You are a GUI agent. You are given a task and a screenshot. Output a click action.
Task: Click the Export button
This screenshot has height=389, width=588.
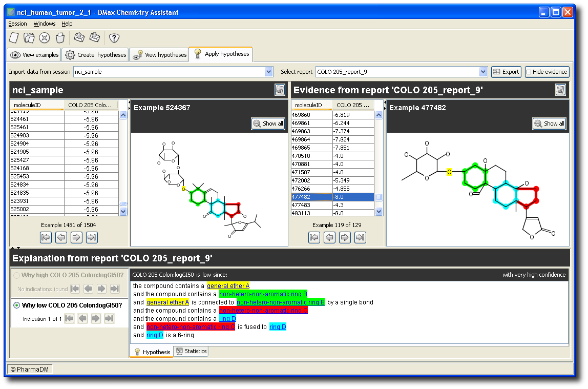506,72
